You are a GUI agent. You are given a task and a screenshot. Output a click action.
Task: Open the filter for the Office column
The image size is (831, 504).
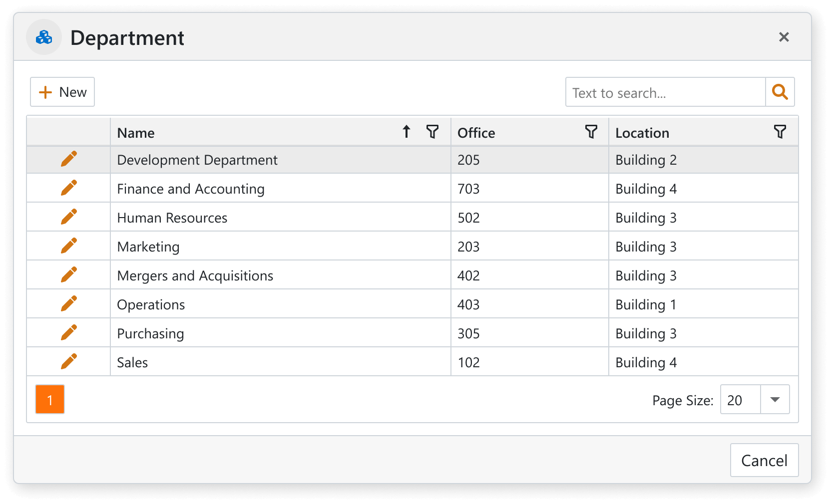pos(591,132)
